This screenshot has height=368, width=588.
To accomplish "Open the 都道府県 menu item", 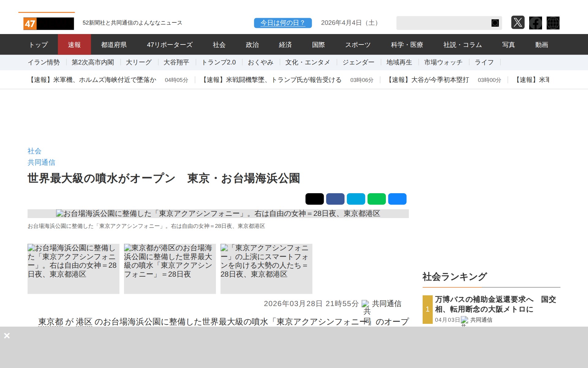I will pyautogui.click(x=114, y=45).
